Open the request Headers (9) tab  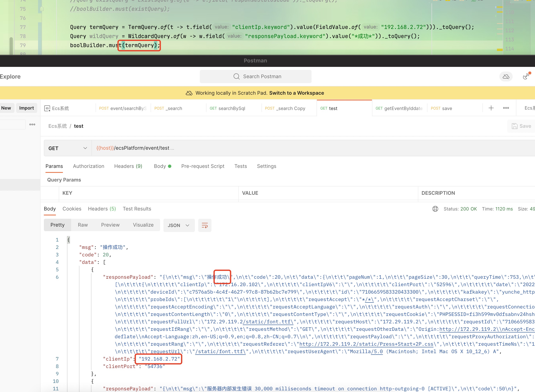coord(128,166)
